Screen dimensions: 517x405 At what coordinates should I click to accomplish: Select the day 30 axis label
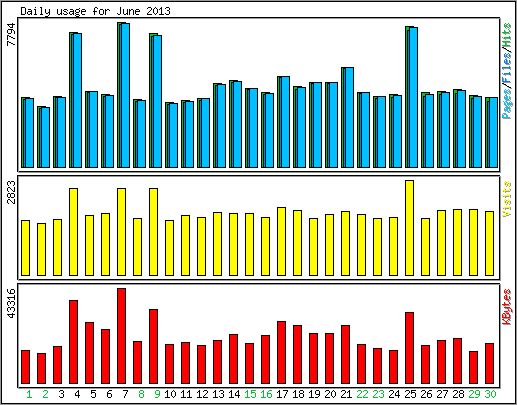[x=490, y=394]
